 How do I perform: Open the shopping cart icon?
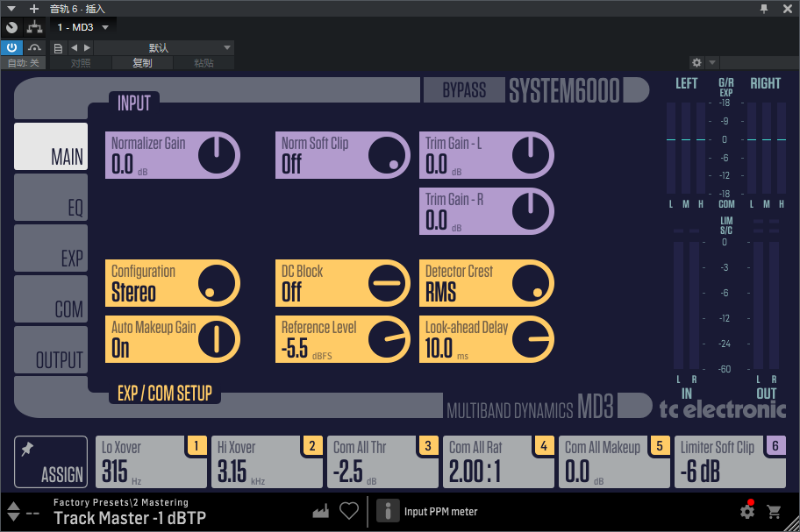click(774, 511)
